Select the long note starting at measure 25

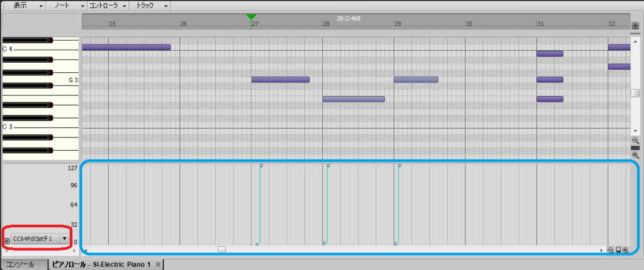click(126, 47)
